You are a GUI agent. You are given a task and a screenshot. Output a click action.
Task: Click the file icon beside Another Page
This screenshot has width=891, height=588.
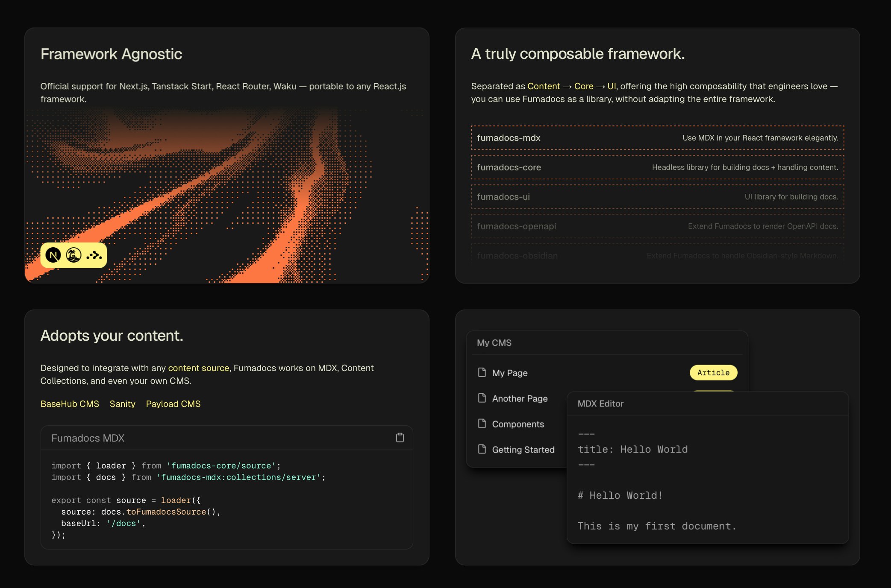coord(481,398)
